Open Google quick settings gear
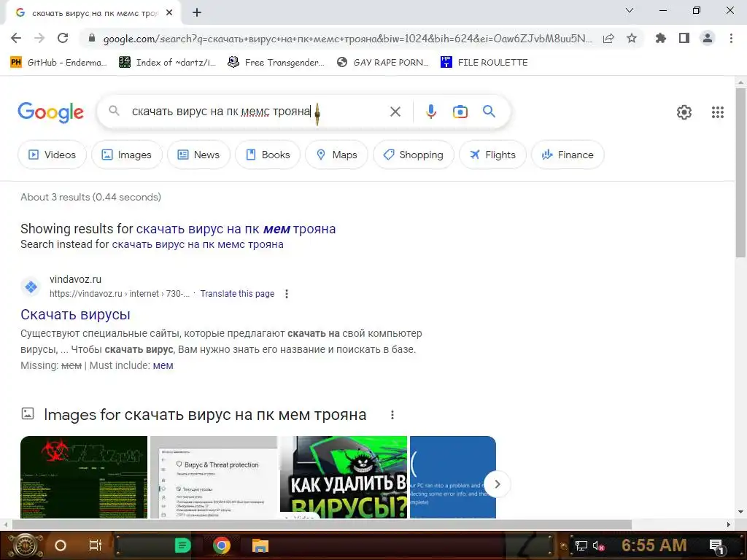Viewport: 747px width, 560px height. pyautogui.click(x=684, y=112)
